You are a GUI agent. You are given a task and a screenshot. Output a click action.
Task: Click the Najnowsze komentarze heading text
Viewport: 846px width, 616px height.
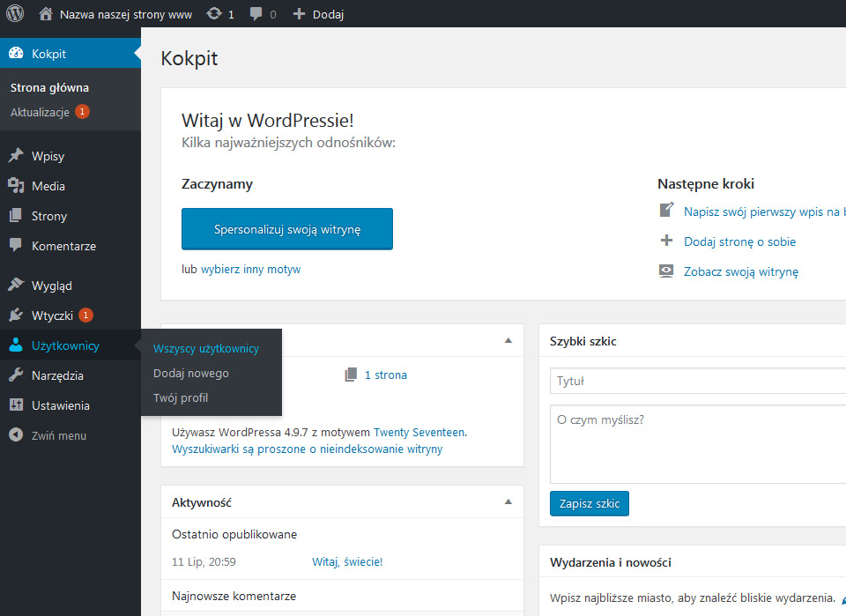[x=234, y=596]
